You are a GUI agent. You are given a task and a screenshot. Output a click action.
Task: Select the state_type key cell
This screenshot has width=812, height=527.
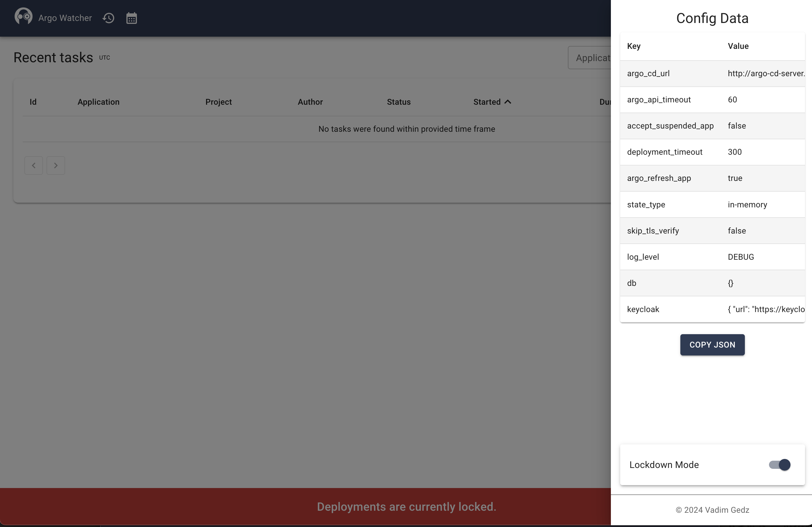tap(670, 204)
